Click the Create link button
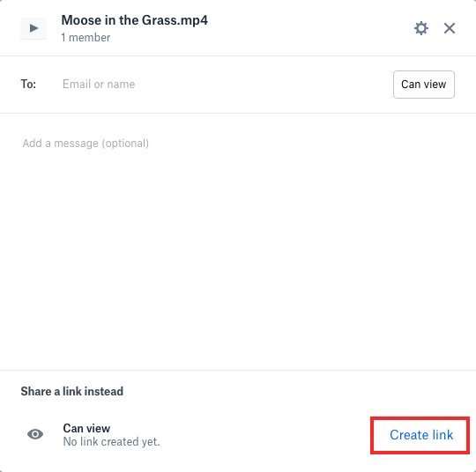The width and height of the screenshot is (476, 472). (421, 435)
